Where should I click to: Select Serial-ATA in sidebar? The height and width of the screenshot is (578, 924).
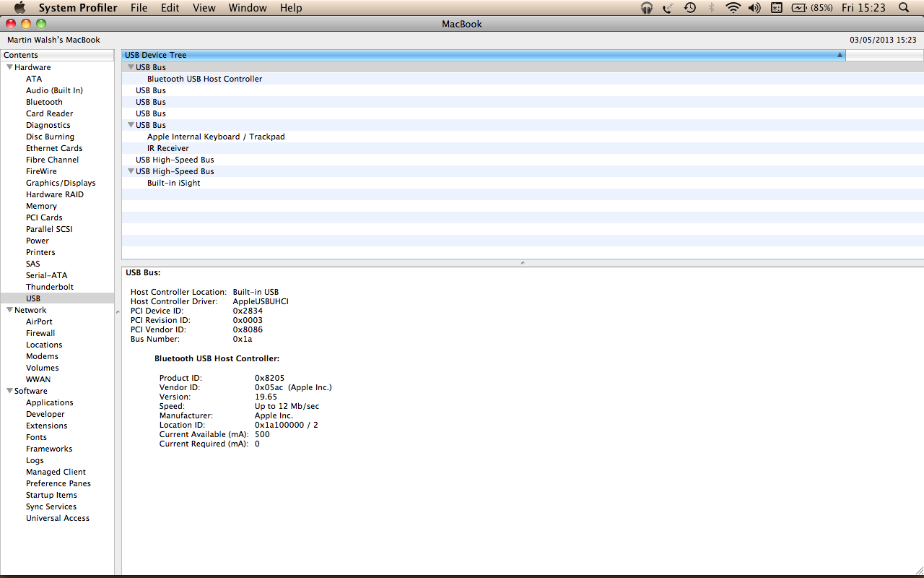click(47, 275)
